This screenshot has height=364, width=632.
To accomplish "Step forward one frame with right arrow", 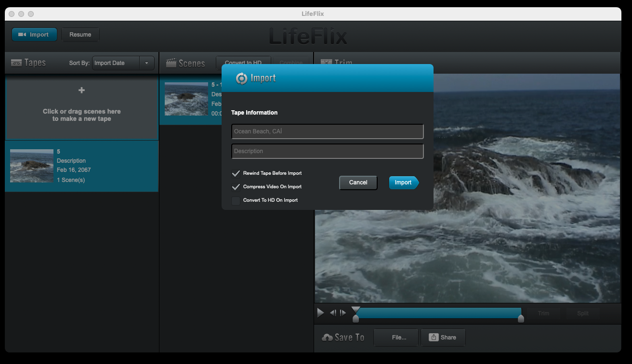I will 342,313.
